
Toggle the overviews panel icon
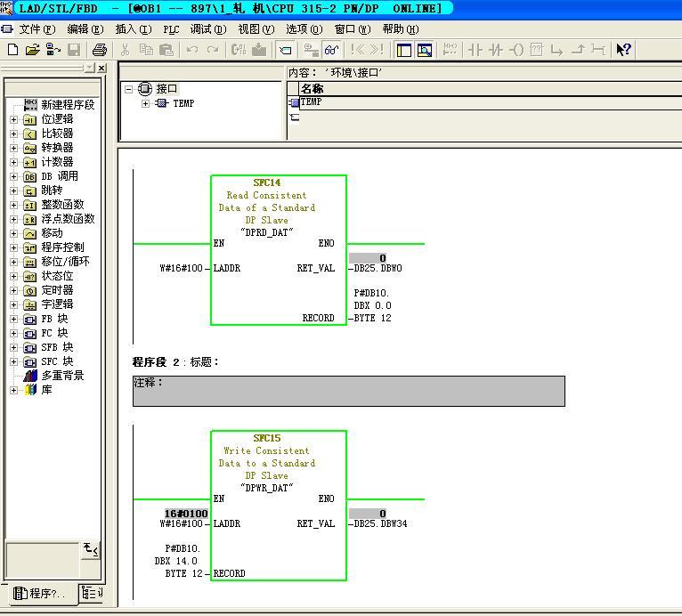point(404,50)
